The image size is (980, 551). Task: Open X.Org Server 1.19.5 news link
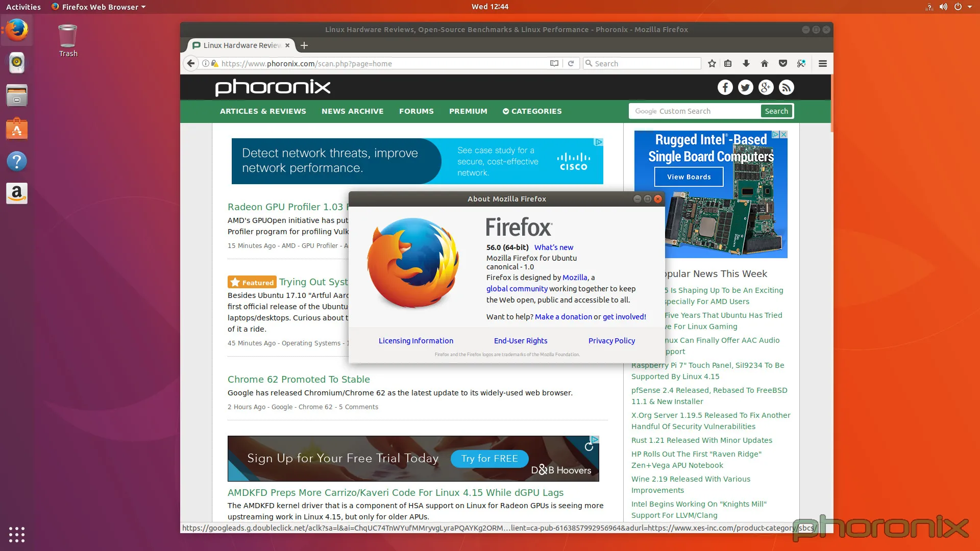(x=710, y=421)
